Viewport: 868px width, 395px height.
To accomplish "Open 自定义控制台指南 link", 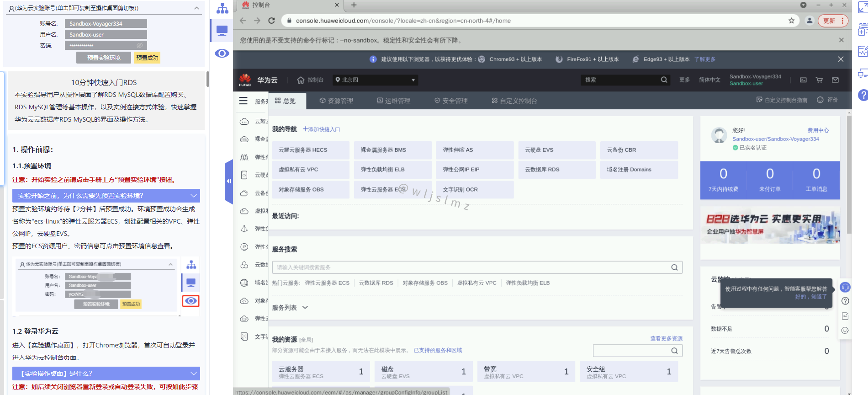I will pyautogui.click(x=782, y=100).
